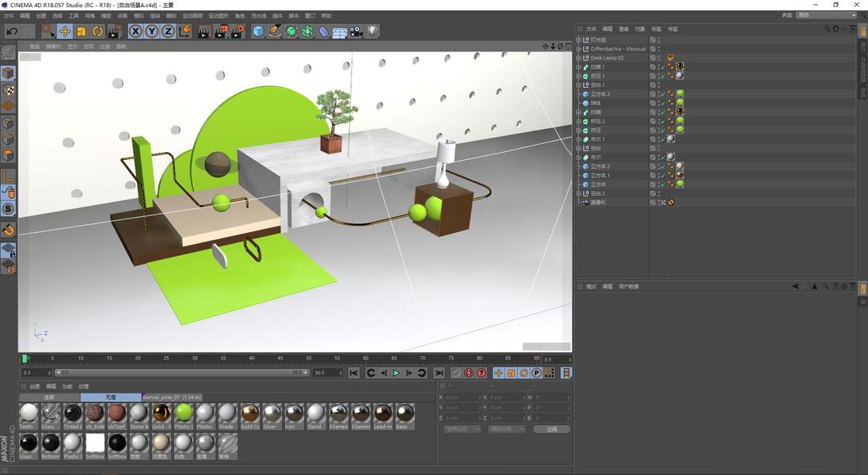Screen dimensions: 868x475
Task: Select the Rotate tool in top toolbar
Action: point(98,32)
